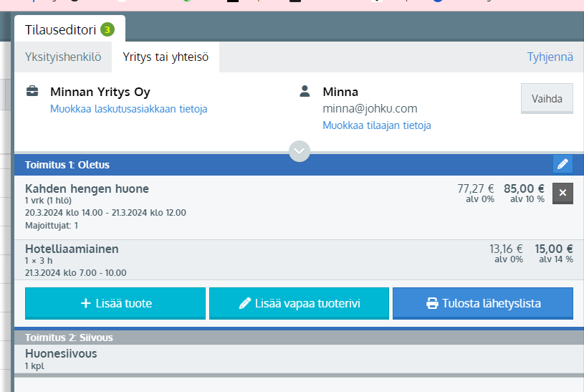Expand customer details with the round chevron

pyautogui.click(x=300, y=151)
